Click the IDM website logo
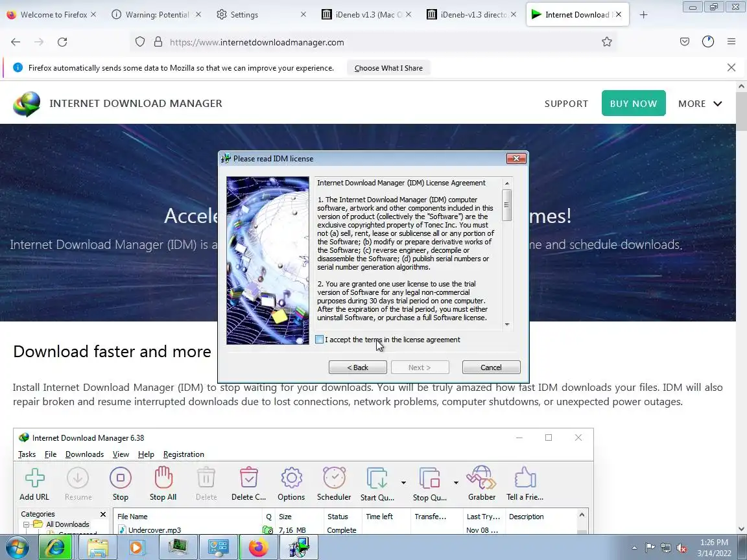Viewport: 747px width, 560px height. point(27,104)
